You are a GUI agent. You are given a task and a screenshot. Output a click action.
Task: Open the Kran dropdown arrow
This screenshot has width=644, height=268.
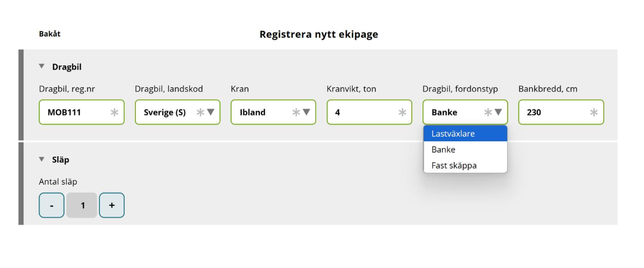tap(306, 112)
